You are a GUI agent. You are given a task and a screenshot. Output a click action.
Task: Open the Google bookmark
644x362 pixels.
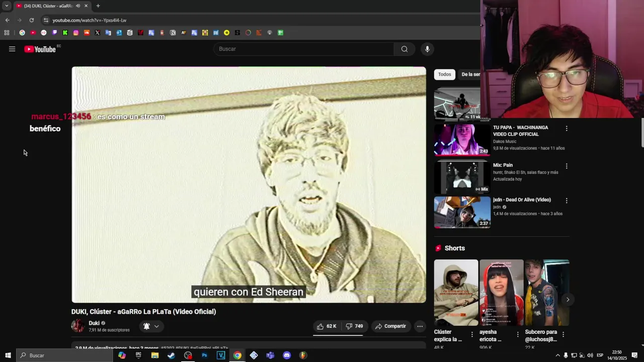click(22, 33)
